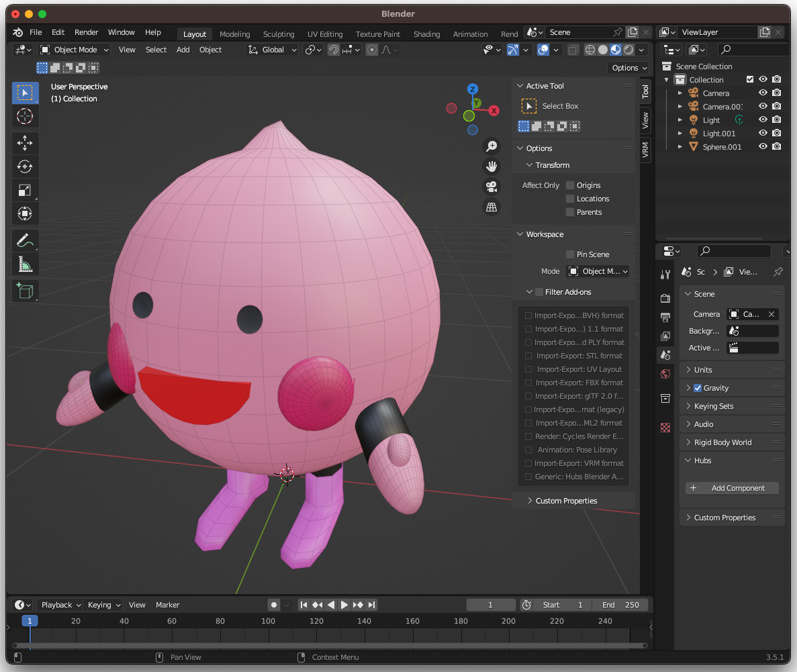Select the Move tool in toolbar
Screen dimensions: 797x672
(25, 143)
